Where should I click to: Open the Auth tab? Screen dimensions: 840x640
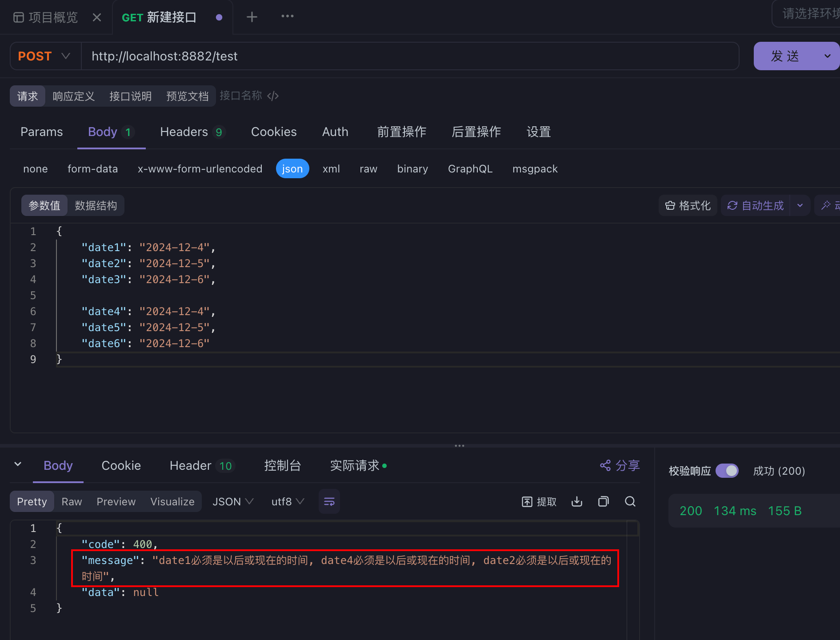[x=336, y=132]
